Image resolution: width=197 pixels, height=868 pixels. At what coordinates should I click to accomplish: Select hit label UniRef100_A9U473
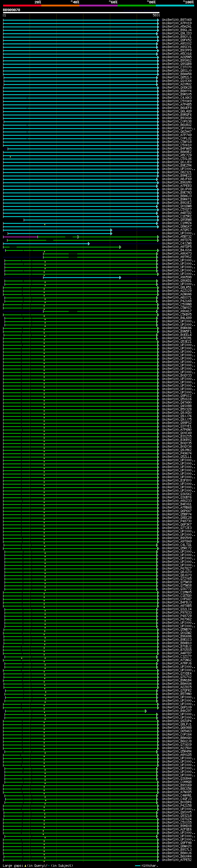(x=177, y=254)
